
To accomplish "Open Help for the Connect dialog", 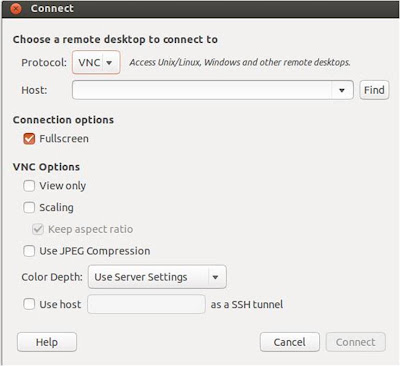I will pyautogui.click(x=47, y=342).
